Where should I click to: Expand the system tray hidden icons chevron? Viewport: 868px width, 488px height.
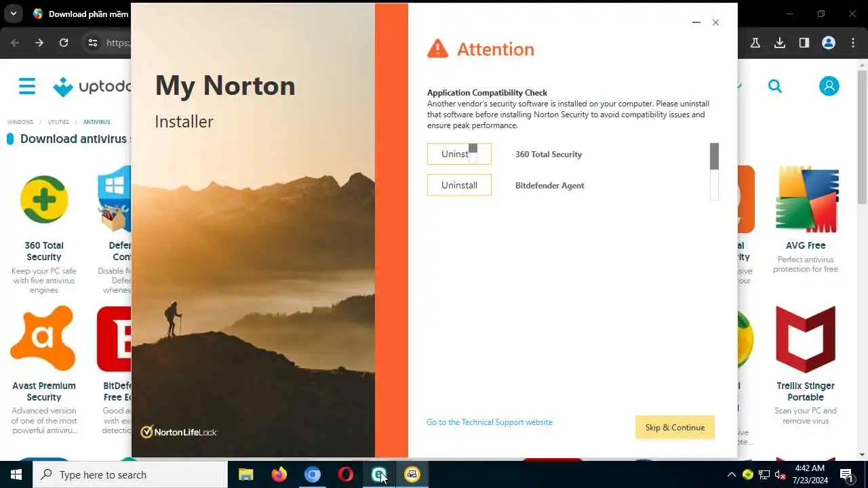tap(731, 474)
